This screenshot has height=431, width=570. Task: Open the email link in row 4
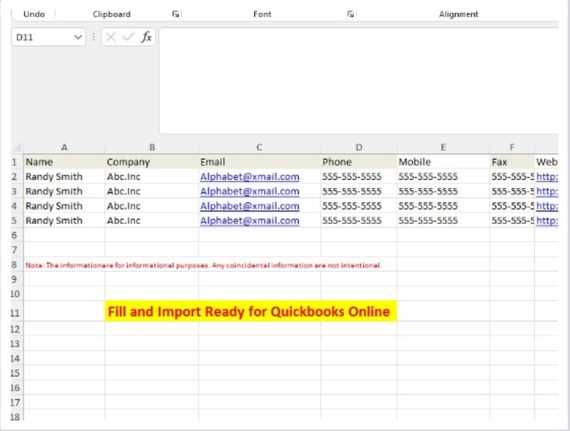pyautogui.click(x=250, y=206)
